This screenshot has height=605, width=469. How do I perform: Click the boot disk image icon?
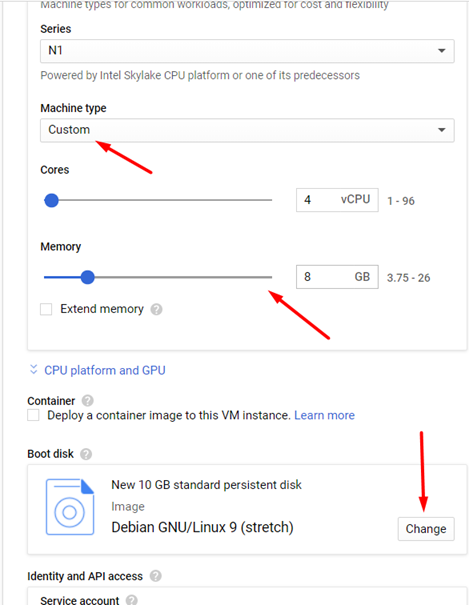[70, 507]
